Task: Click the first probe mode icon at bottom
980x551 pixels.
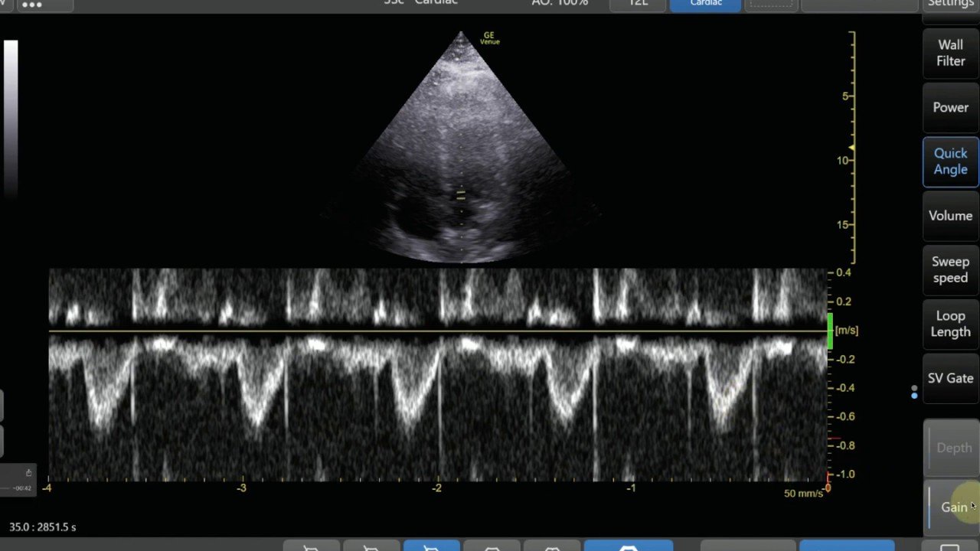Action: pyautogui.click(x=311, y=546)
